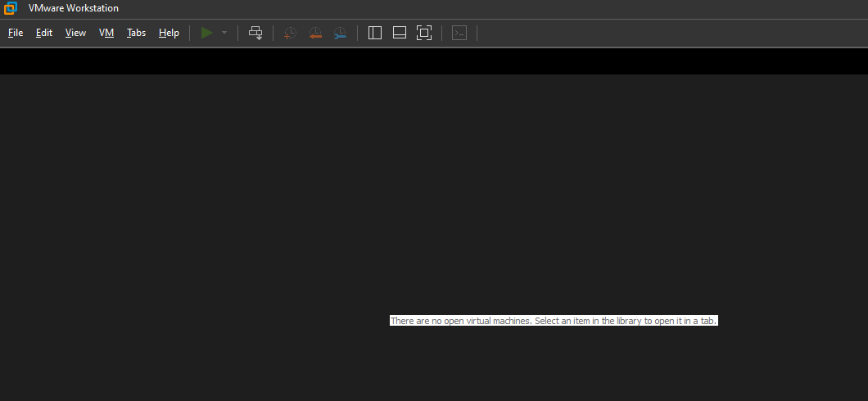Open the File menu
Screen dimensions: 868x401
click(x=16, y=33)
